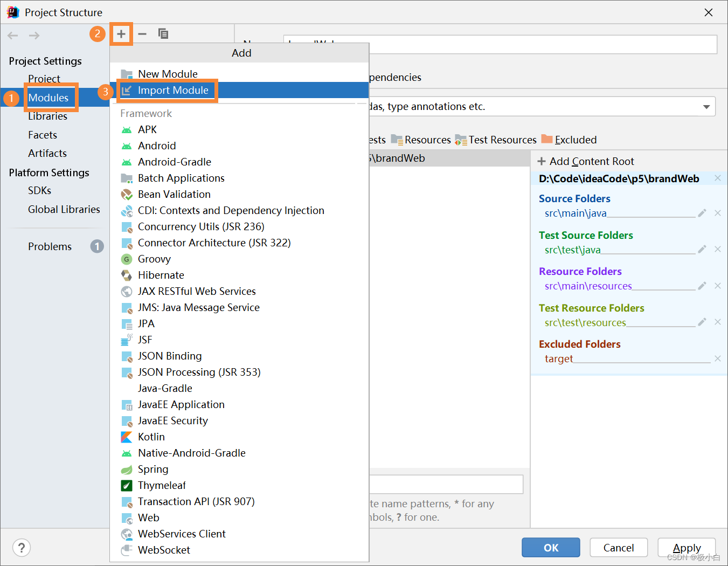The width and height of the screenshot is (728, 566).
Task: Choose New Module from Add menu
Action: (239, 74)
